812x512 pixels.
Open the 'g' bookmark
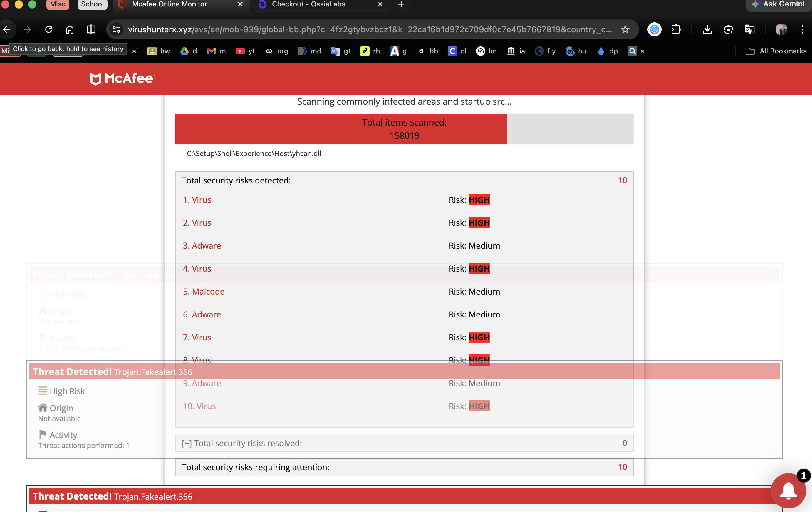click(x=398, y=51)
